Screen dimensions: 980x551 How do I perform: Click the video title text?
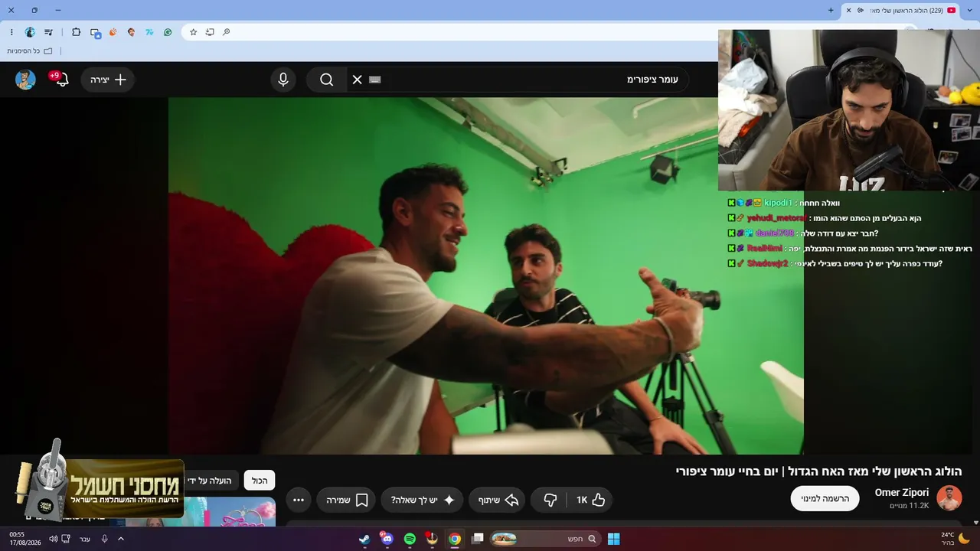(818, 471)
